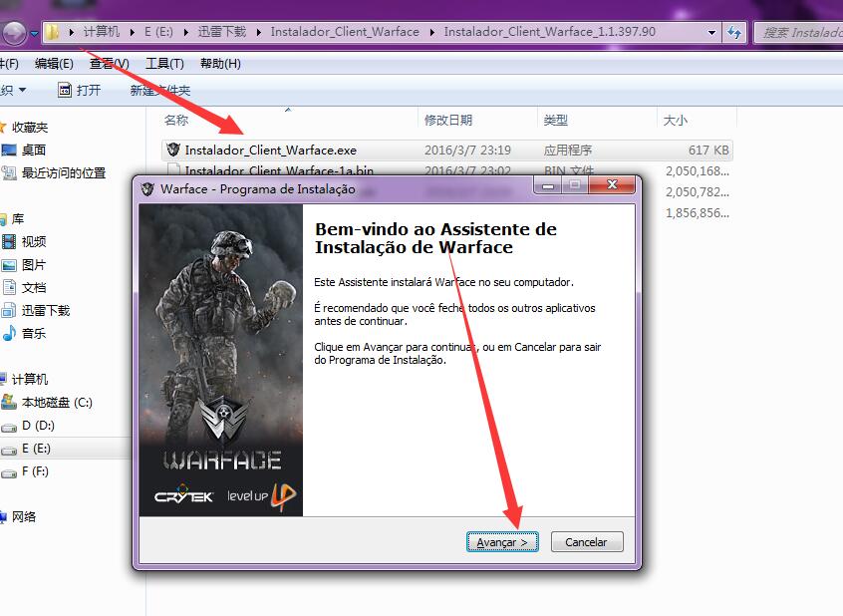
Task: Click the Desktop (桌面) icon in favorites
Action: coord(9,151)
